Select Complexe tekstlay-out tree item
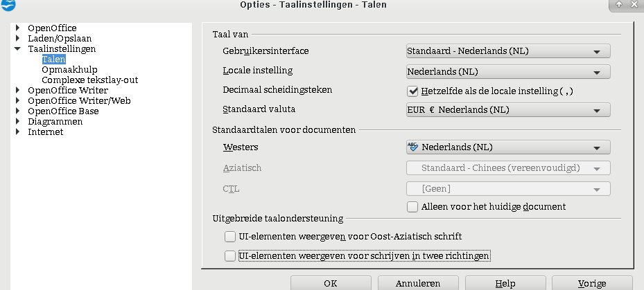This screenshot has height=290, width=644. [x=89, y=80]
